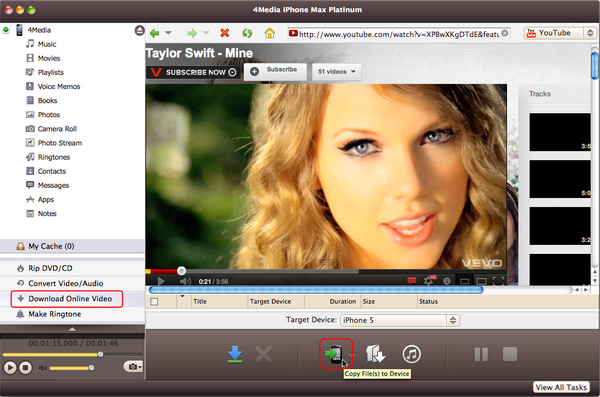Copy File(s) to Device icon
The width and height of the screenshot is (600, 397).
point(333,354)
